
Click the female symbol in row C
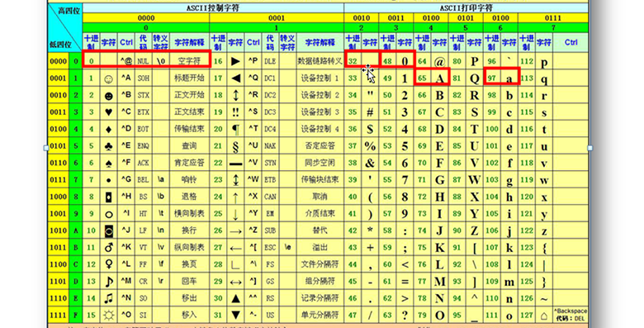tap(109, 264)
